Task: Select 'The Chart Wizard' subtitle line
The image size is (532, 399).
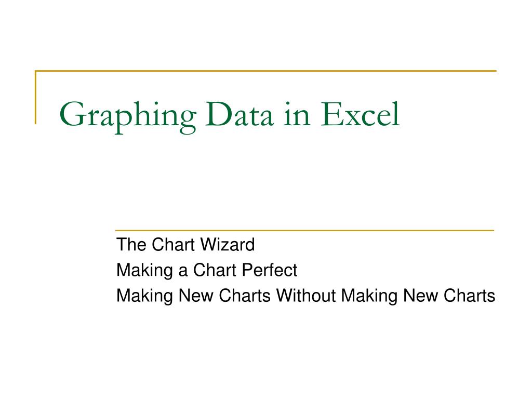Action: (185, 244)
